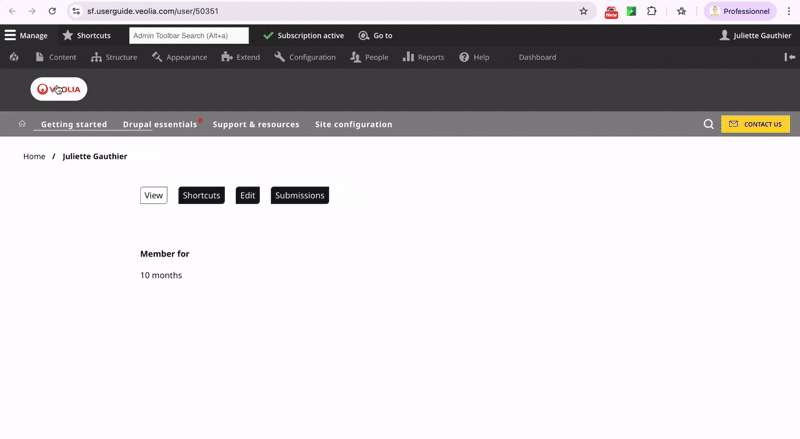Expand the Juliette Gauthier user menu

(x=755, y=35)
